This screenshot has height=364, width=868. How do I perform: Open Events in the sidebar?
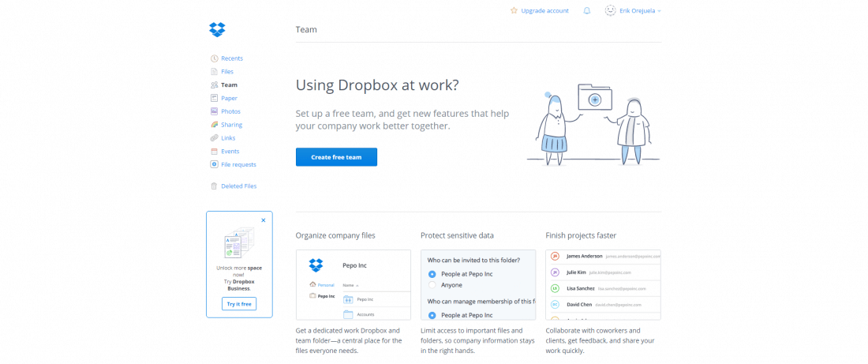click(230, 151)
